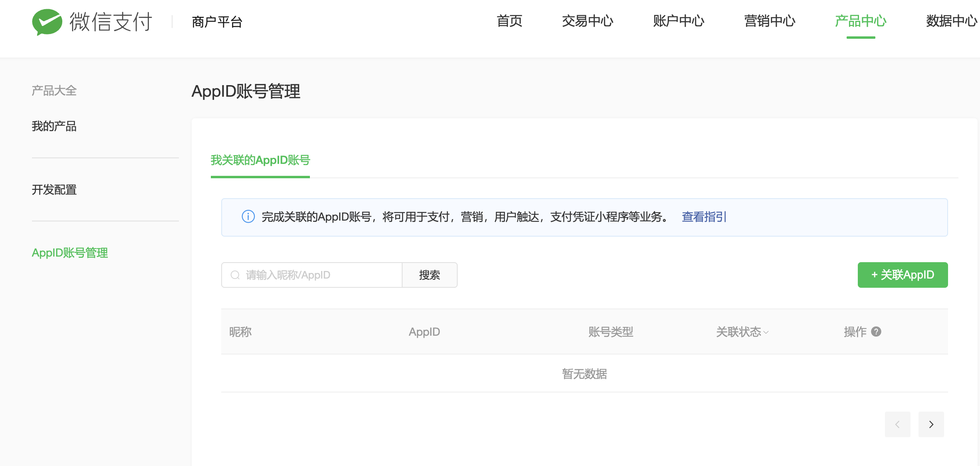This screenshot has width=980, height=466.
Task: Select 开发配置 in left sidebar
Action: click(54, 189)
